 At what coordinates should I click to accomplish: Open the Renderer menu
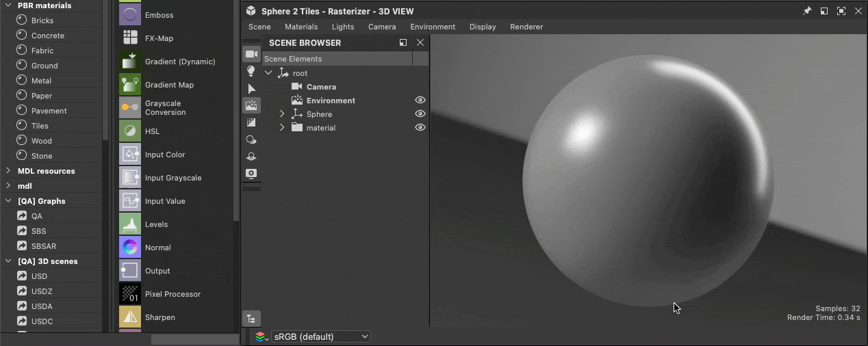pos(526,27)
